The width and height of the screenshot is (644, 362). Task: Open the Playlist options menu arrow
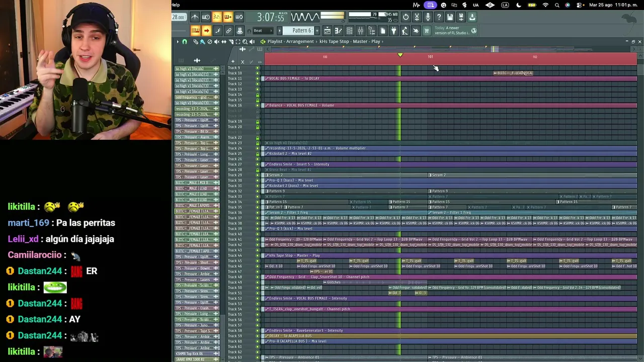coord(178,42)
